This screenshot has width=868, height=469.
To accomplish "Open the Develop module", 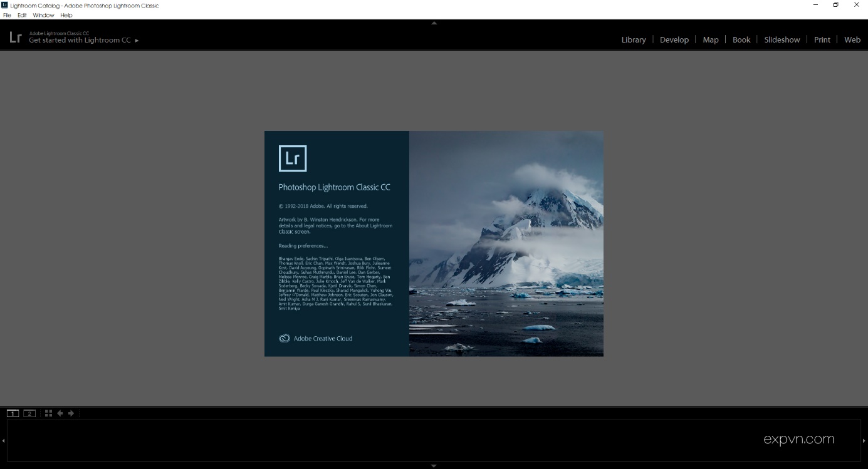I will [x=674, y=39].
